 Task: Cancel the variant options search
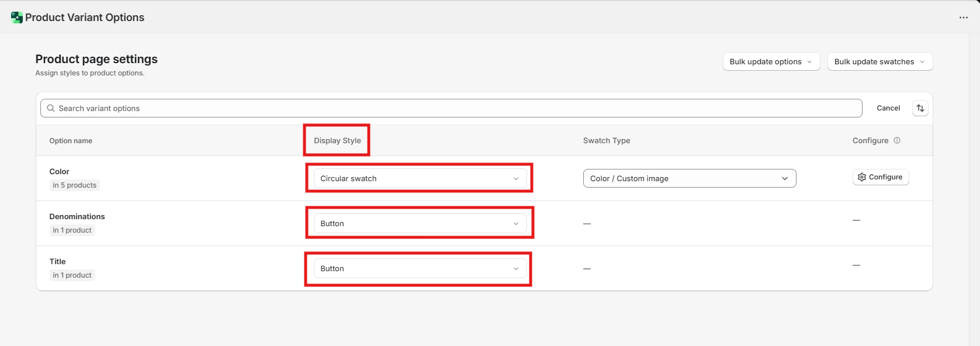click(x=888, y=108)
